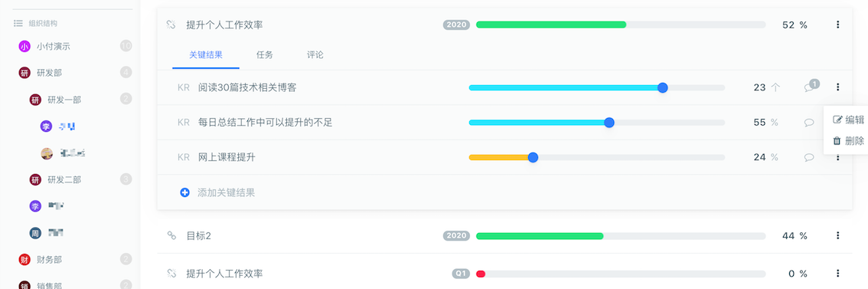Choose 删除 from the popup menu

click(x=848, y=141)
